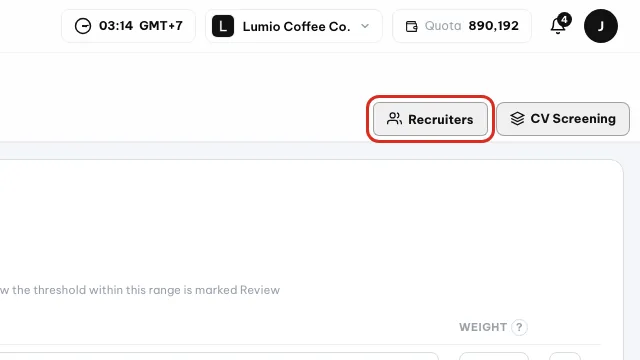Click the L company logo badge
Viewport: 640px width, 360px height.
(x=223, y=26)
